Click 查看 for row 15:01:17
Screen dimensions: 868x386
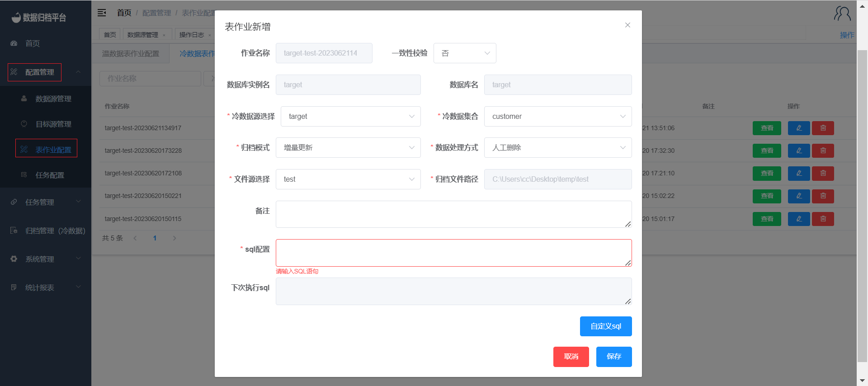pos(767,219)
